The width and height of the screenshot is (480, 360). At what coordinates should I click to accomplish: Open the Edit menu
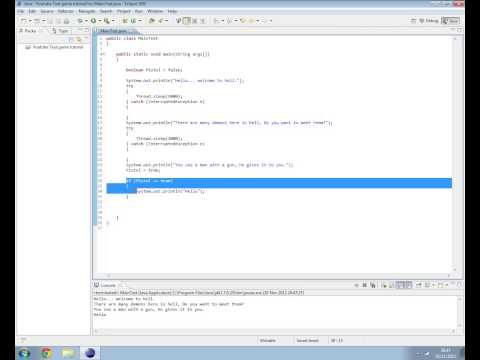[32, 11]
